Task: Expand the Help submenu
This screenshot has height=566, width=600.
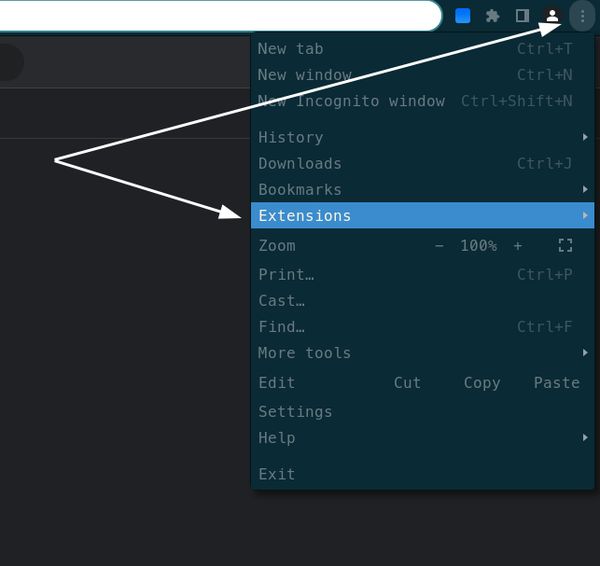Action: (x=422, y=437)
